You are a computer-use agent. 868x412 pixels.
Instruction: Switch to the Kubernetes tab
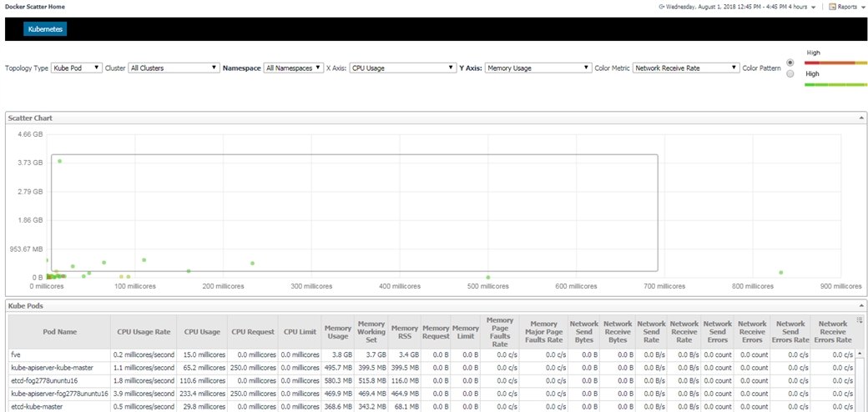(45, 28)
